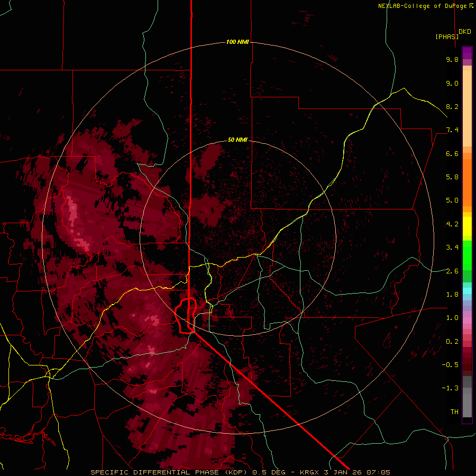
Task: Click the 1.0 value on the color scale
Action: pyautogui.click(x=452, y=318)
